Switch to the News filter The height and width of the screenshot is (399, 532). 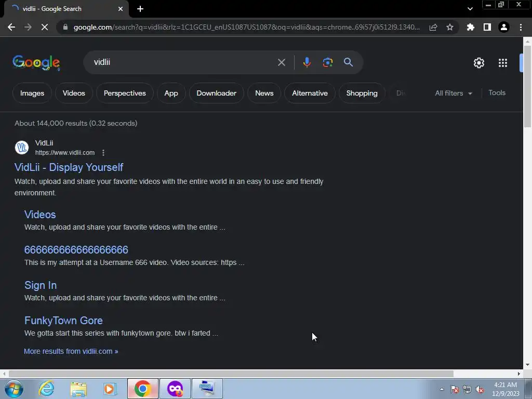click(264, 93)
